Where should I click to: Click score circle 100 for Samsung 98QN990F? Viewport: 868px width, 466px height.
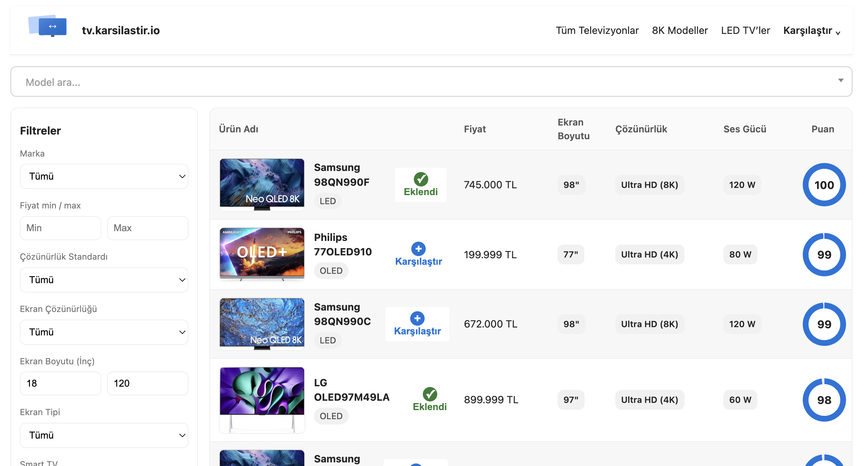[x=824, y=185]
